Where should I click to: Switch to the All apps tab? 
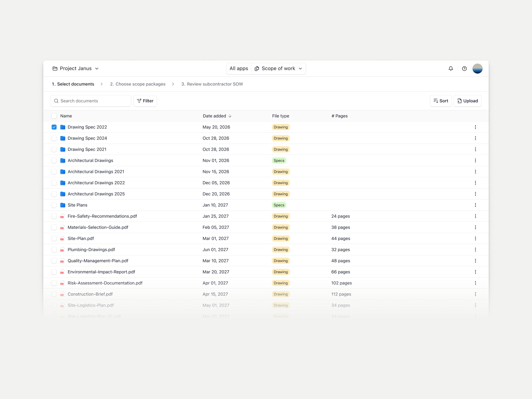click(238, 68)
